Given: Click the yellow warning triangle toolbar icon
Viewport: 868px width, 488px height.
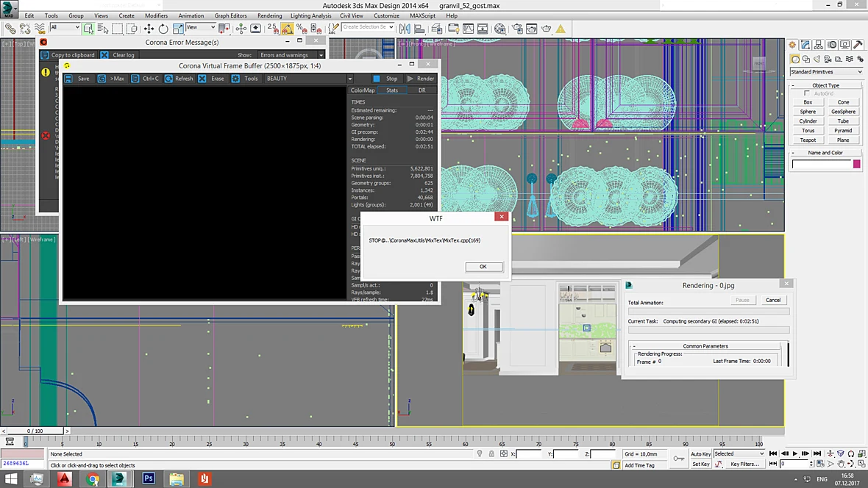Looking at the screenshot, I should [x=561, y=28].
